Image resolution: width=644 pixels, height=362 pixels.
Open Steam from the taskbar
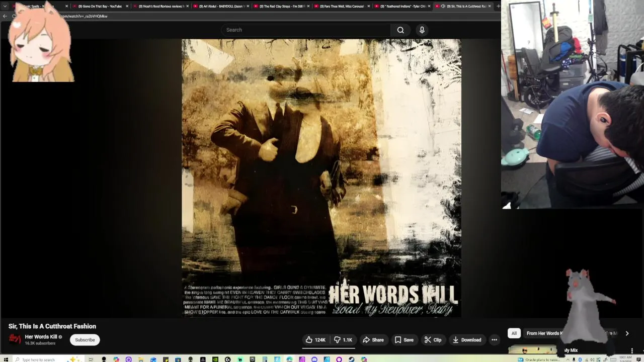point(351,359)
